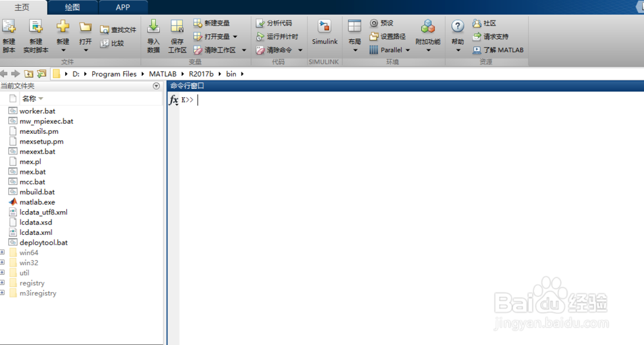Click 清除工作区 clear workspace button
This screenshot has height=345, width=644.
[215, 50]
